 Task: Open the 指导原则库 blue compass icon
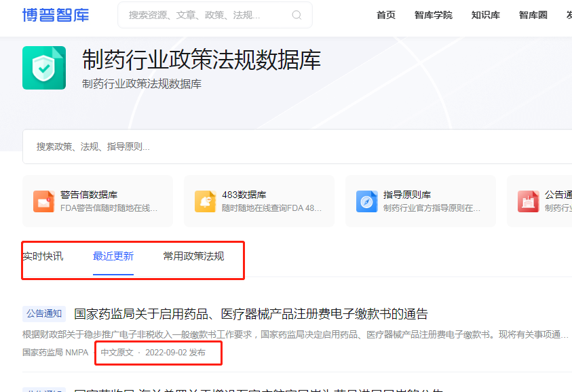click(x=366, y=201)
